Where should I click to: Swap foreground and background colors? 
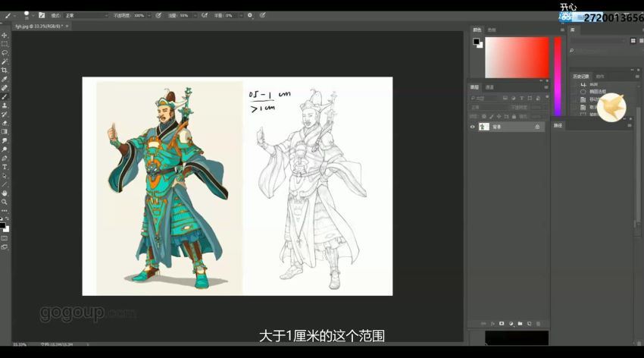click(x=7, y=218)
